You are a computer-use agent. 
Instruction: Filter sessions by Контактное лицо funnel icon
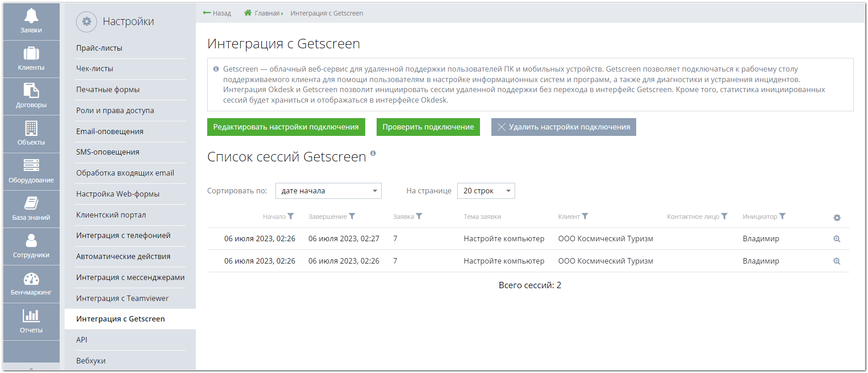(725, 216)
